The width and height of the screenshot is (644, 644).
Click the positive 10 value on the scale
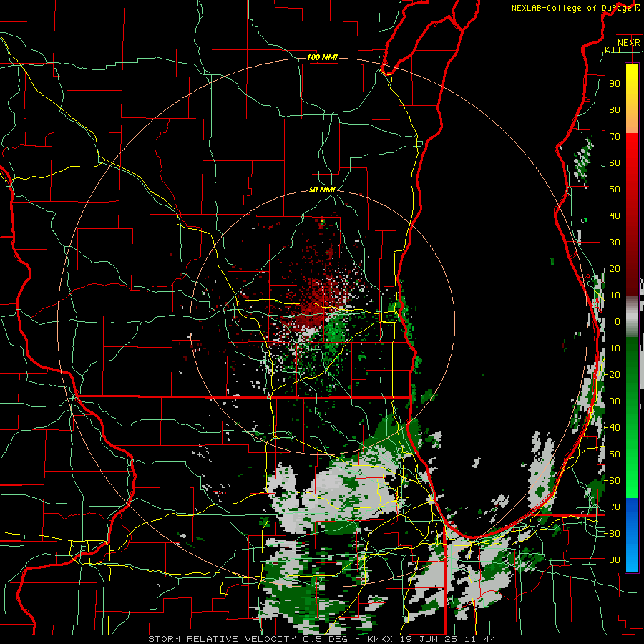pos(615,296)
